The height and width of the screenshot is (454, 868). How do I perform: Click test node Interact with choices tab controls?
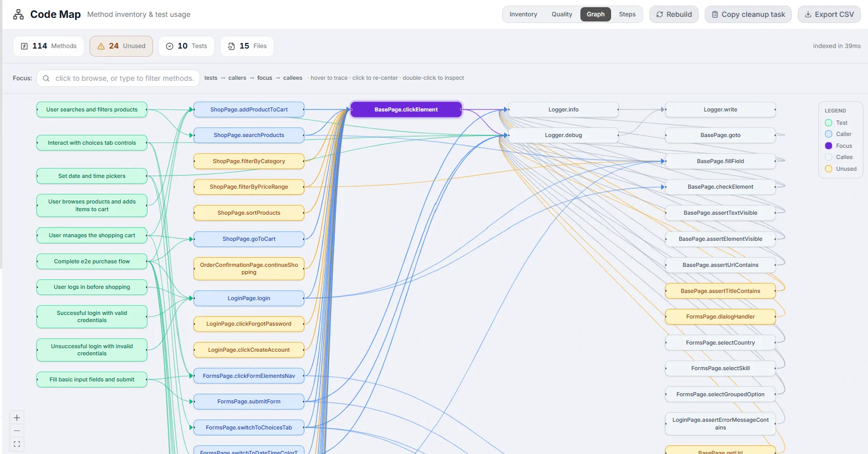tap(92, 143)
